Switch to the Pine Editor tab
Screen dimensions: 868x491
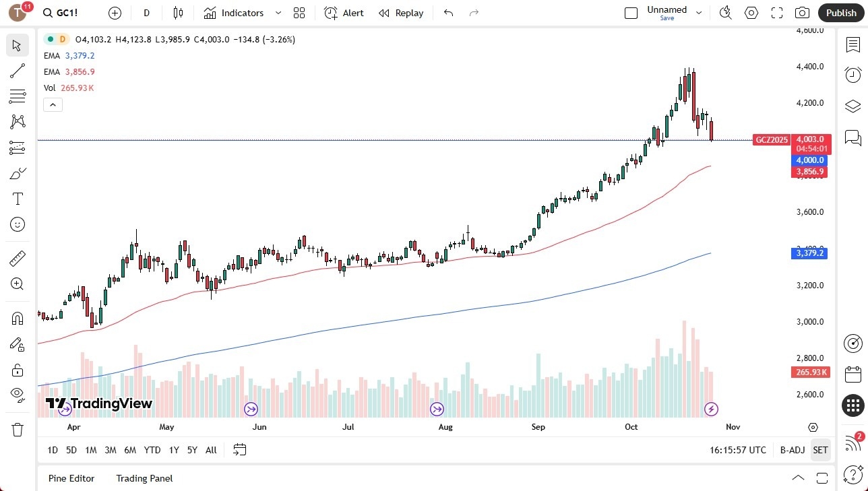71,478
